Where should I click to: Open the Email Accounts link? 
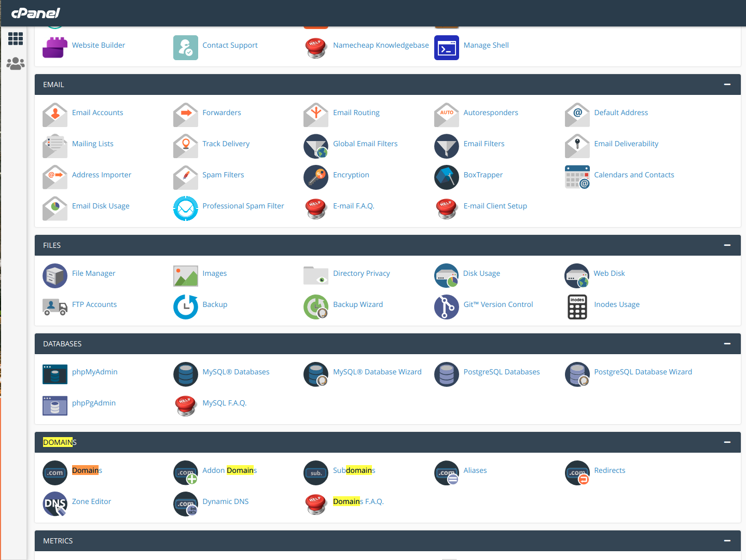coord(98,113)
